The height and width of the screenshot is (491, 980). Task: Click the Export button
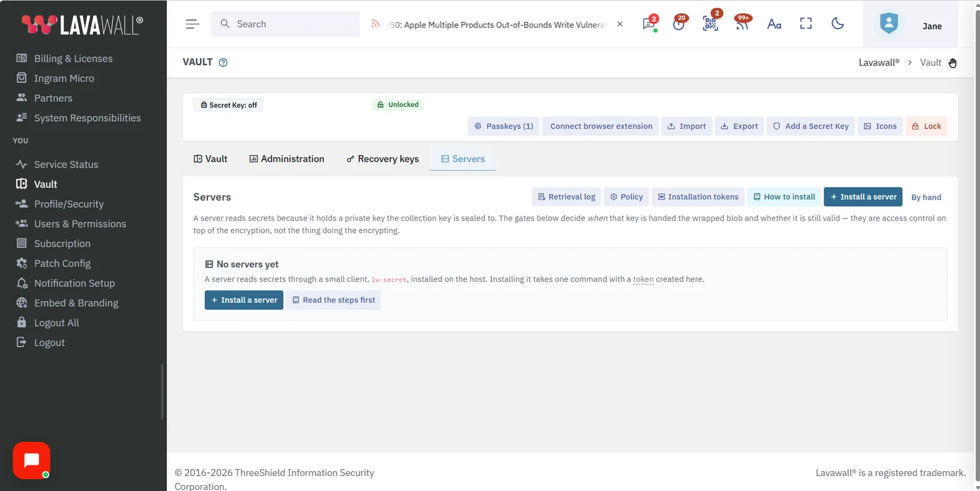tap(739, 126)
